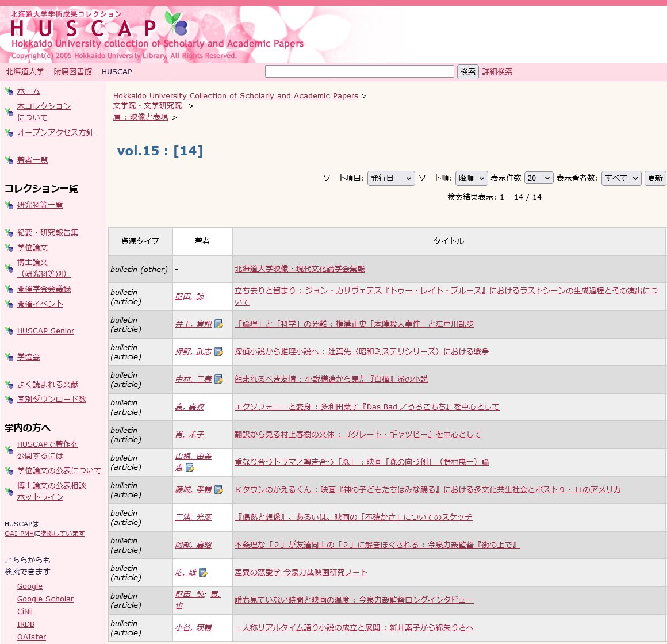Image resolution: width=667 pixels, height=644 pixels.
Task: Click the berry bullet icon beside 学位論文
Action: tap(9, 247)
